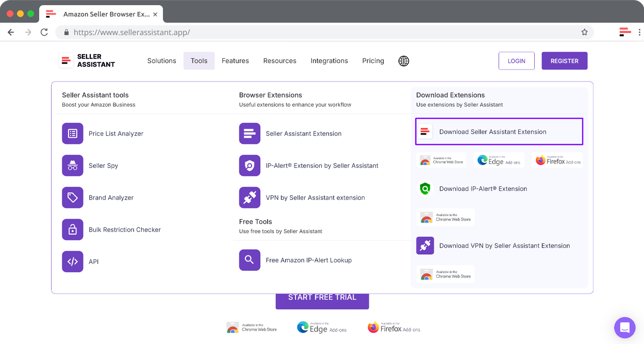Image resolution: width=644 pixels, height=344 pixels.
Task: Select the API code icon
Action: 73,261
